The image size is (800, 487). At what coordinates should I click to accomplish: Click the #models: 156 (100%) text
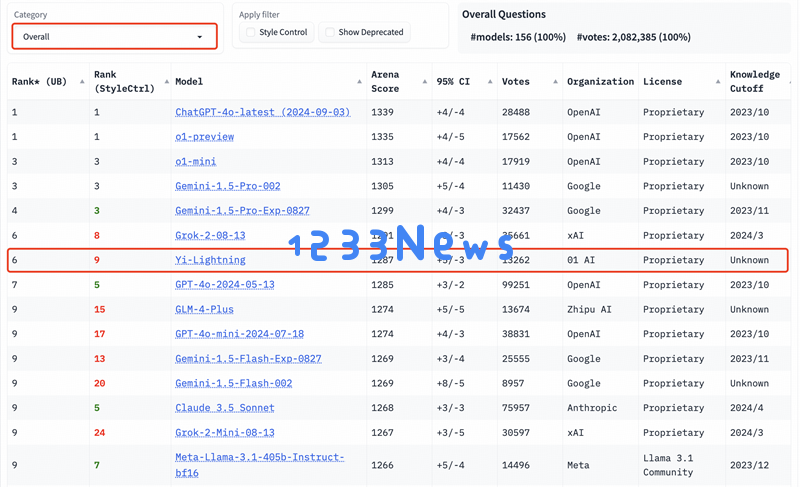(518, 37)
